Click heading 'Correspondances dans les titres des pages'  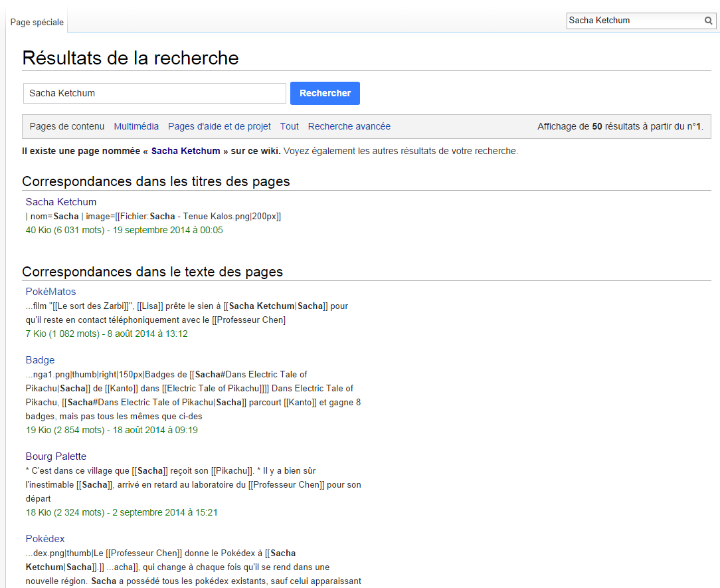tap(156, 181)
